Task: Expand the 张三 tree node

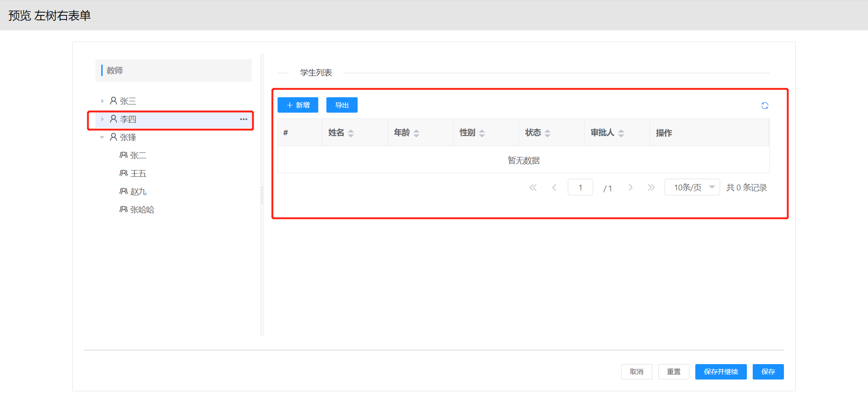Action: pyautogui.click(x=103, y=101)
